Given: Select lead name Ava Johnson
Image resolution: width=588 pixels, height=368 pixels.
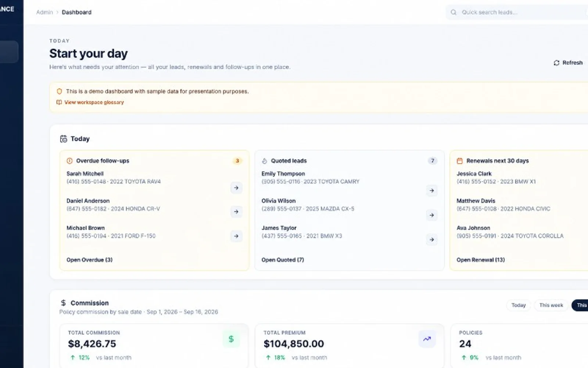Looking at the screenshot, I should coord(473,228).
